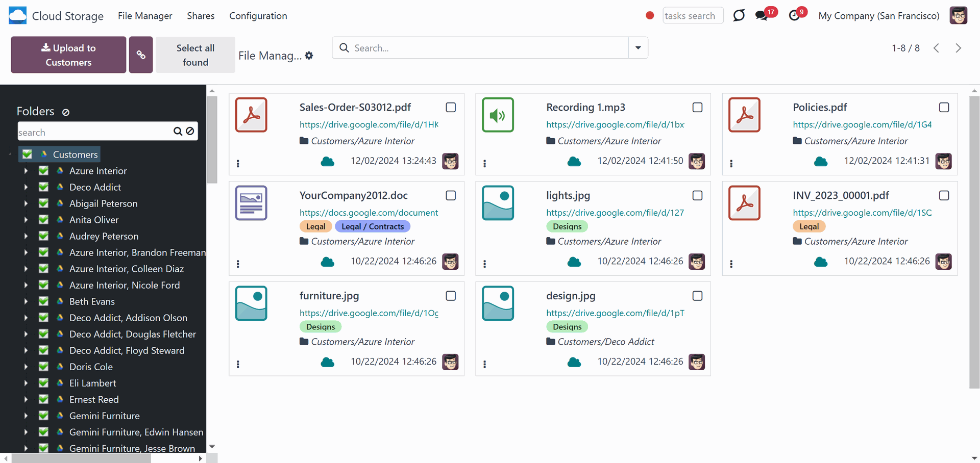Image resolution: width=980 pixels, height=463 pixels.
Task: Open Google Docs link of YourCompany2012.doc
Action: [369, 213]
